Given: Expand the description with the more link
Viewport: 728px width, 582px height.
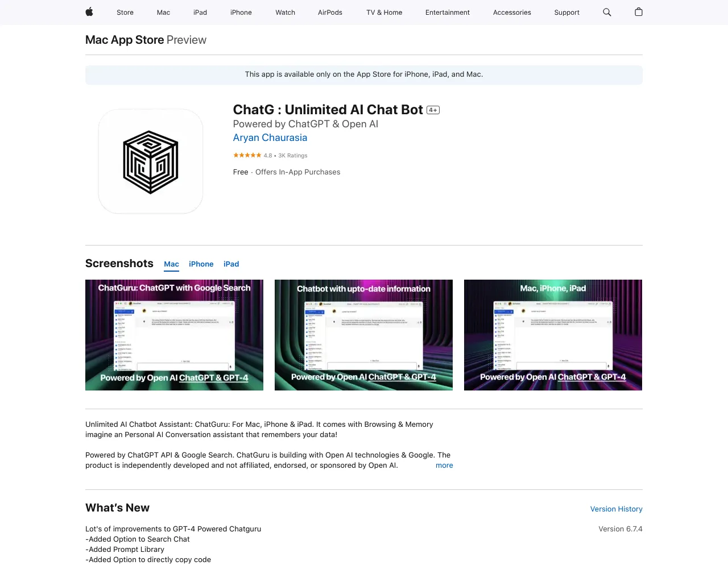Looking at the screenshot, I should tap(444, 465).
